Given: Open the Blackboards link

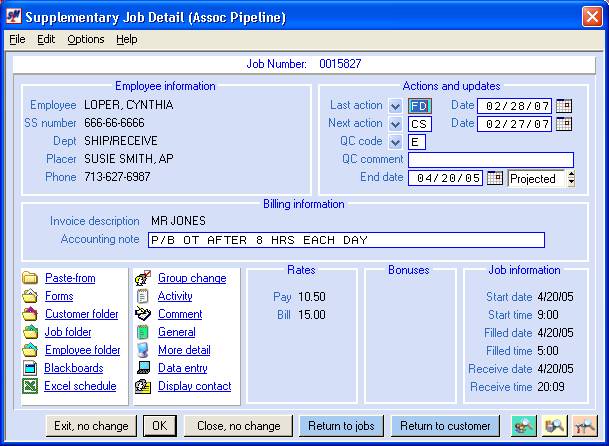Looking at the screenshot, I should click(74, 368).
